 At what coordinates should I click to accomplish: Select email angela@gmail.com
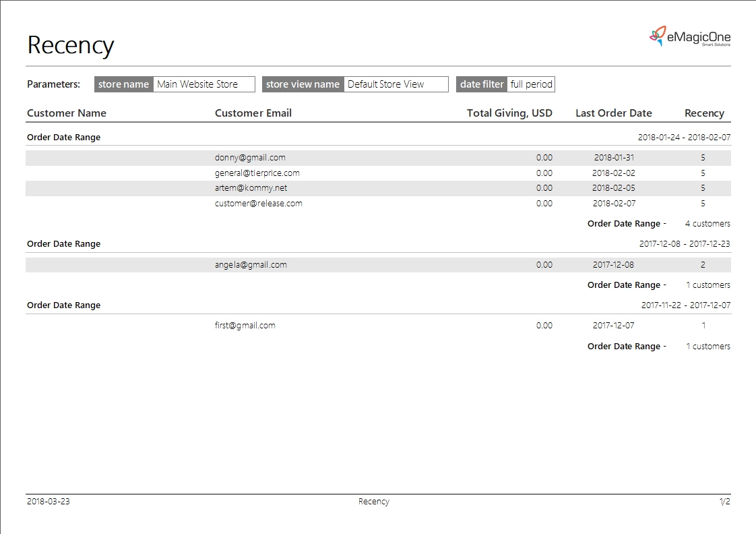(x=251, y=265)
